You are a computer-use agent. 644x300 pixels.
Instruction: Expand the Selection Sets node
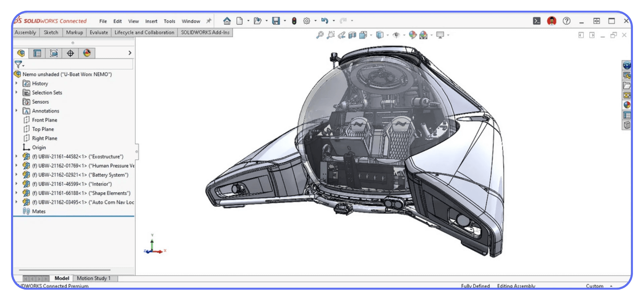[16, 92]
